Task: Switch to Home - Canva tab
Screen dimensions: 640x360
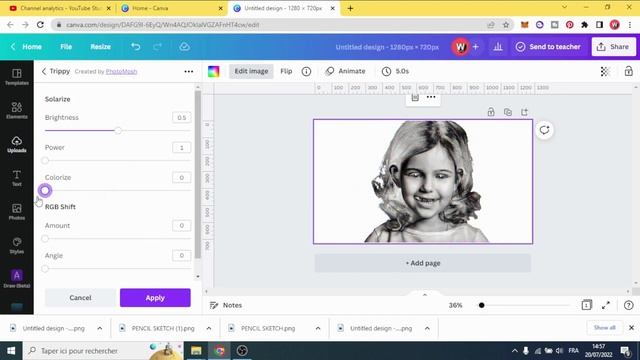Action: click(x=171, y=8)
